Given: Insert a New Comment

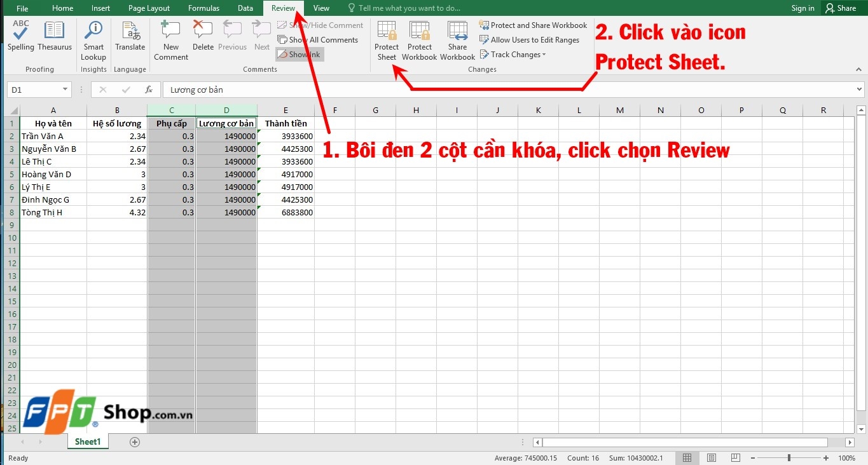Looking at the screenshot, I should pyautogui.click(x=170, y=37).
